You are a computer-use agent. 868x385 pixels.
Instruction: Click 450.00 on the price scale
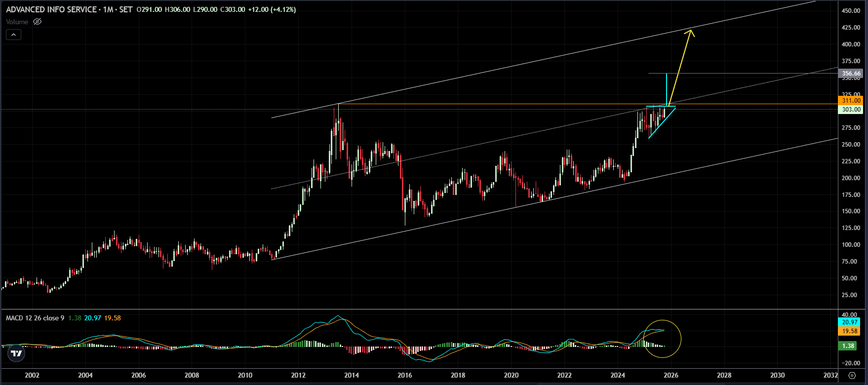coord(851,11)
